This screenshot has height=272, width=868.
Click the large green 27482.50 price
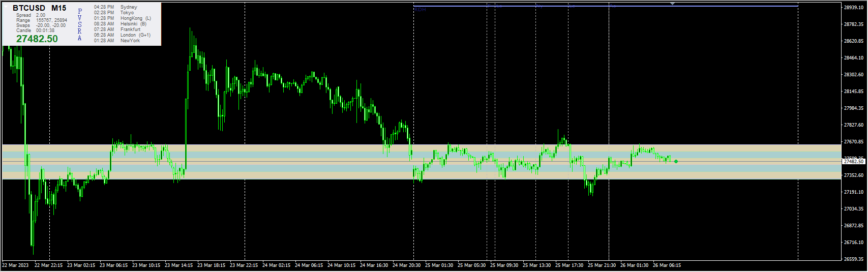pyautogui.click(x=37, y=39)
